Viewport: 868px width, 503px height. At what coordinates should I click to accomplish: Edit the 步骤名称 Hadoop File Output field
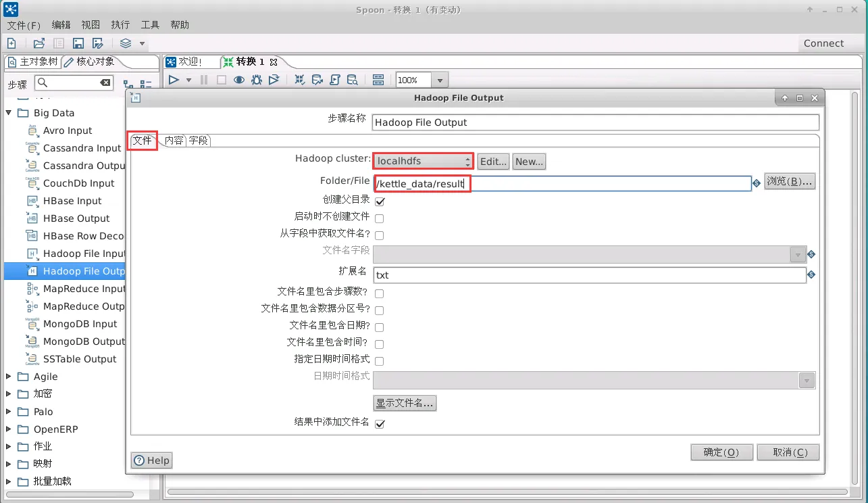595,122
